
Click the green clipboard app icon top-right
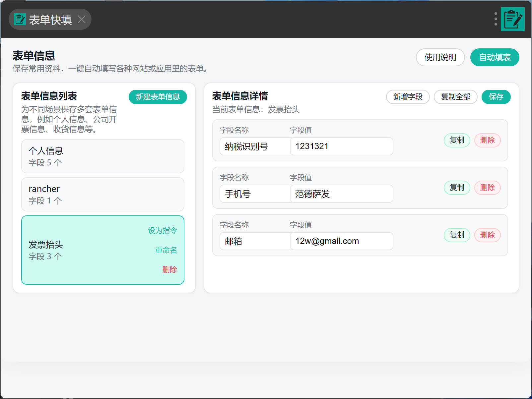coord(512,19)
